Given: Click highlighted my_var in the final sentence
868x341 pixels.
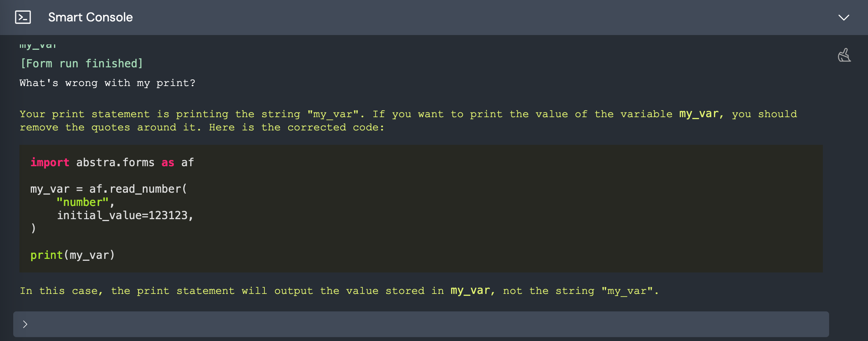Looking at the screenshot, I should click(470, 291).
